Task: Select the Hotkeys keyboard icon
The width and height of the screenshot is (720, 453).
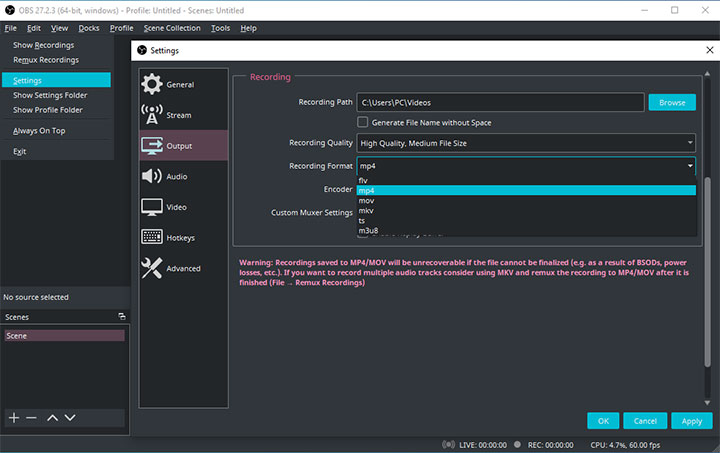Action: 152,238
